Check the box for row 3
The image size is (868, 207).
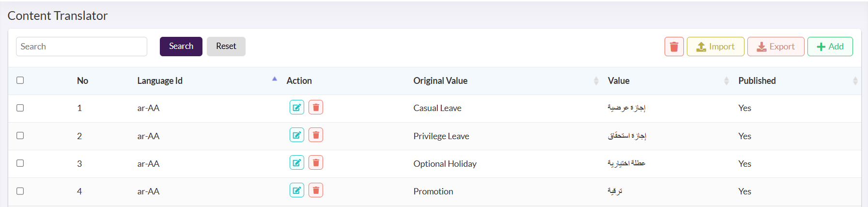pos(20,163)
